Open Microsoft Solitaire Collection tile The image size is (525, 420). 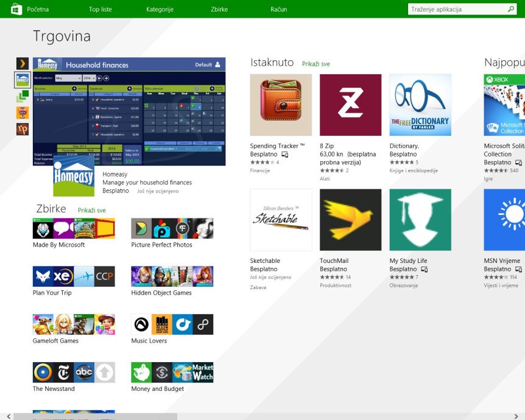[504, 105]
